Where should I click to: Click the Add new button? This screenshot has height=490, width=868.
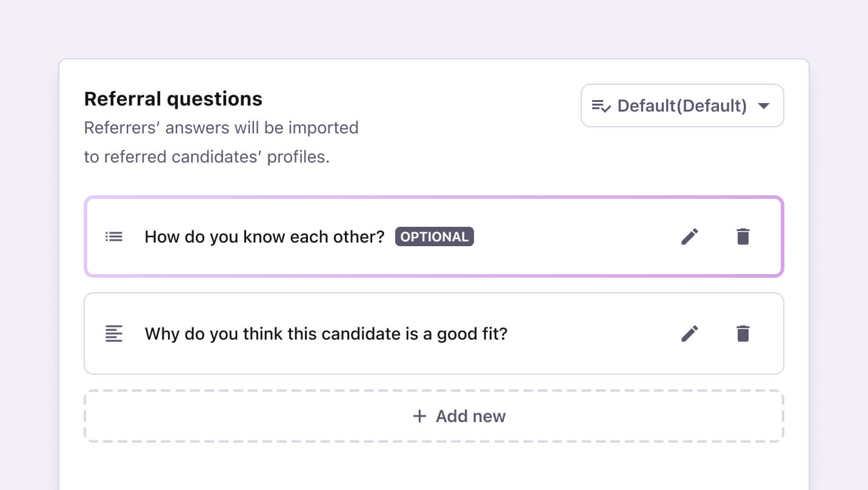coord(459,416)
